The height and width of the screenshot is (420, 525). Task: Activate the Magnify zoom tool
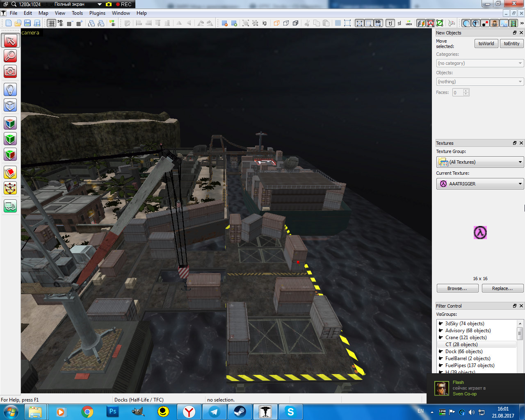click(10, 56)
